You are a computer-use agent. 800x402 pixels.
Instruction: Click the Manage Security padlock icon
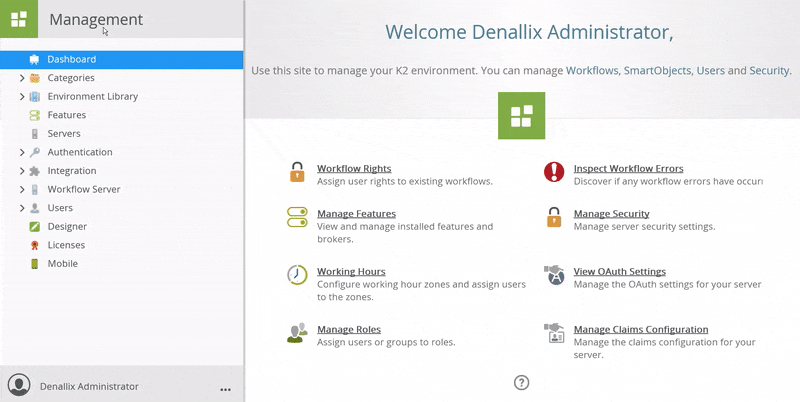coord(553,217)
